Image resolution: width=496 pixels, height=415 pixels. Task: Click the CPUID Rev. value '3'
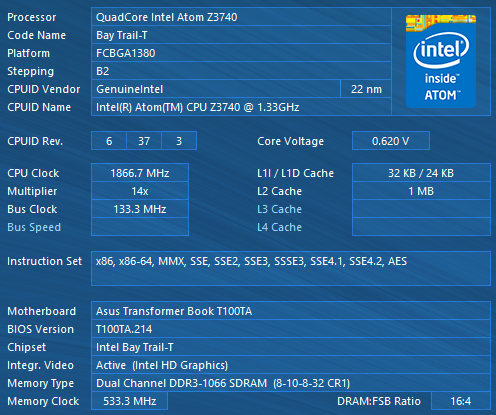[x=179, y=141]
